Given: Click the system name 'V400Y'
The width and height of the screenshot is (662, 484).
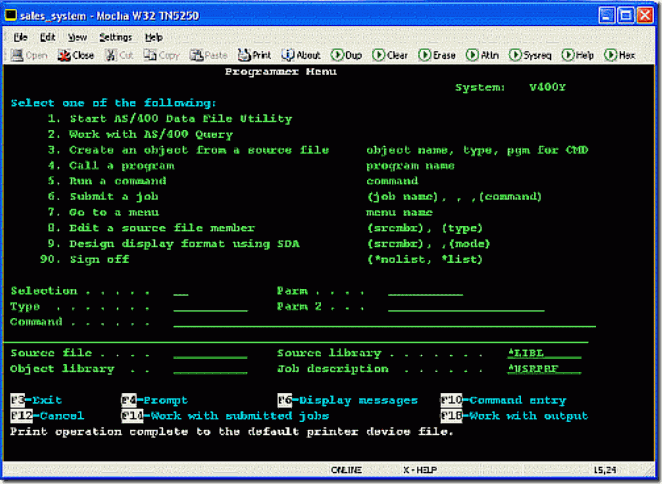Looking at the screenshot, I should pyautogui.click(x=547, y=87).
